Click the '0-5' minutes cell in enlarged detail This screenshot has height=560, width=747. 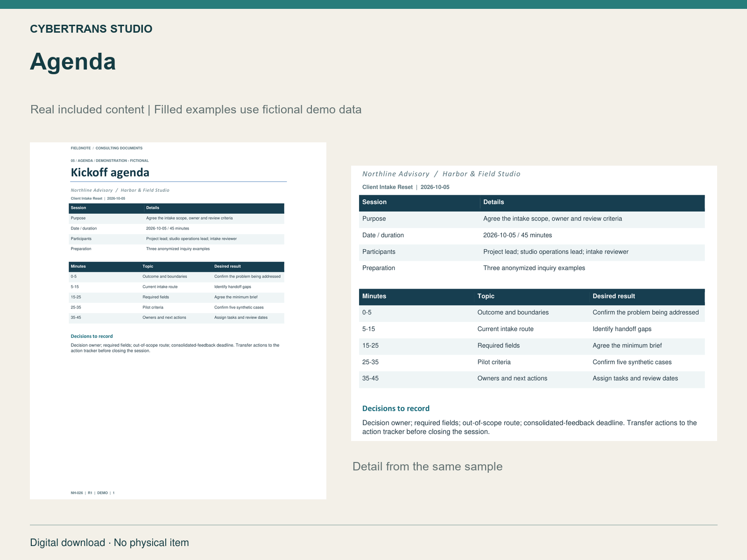coord(367,313)
